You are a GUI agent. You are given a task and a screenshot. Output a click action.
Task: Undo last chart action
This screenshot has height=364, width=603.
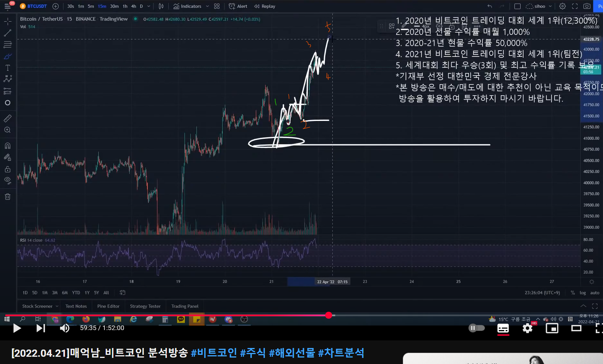(x=490, y=6)
